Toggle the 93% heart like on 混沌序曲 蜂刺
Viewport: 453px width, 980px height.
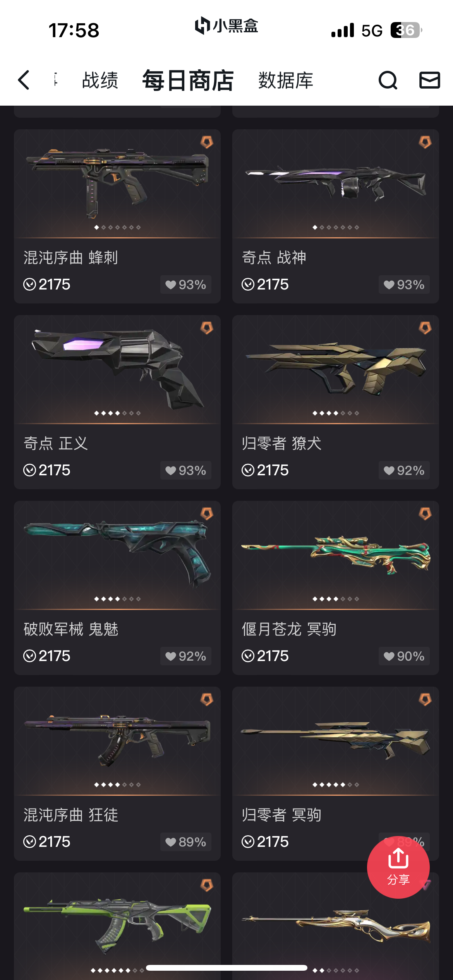[x=186, y=284]
